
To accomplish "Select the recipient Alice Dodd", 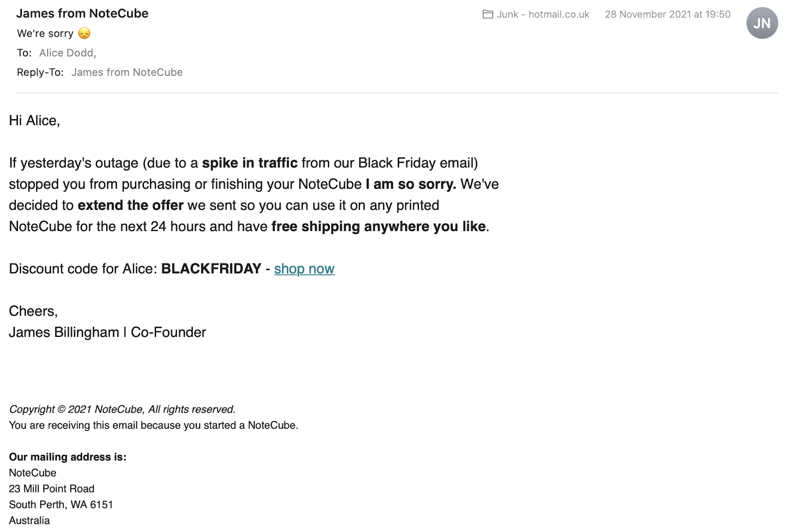I will point(67,53).
